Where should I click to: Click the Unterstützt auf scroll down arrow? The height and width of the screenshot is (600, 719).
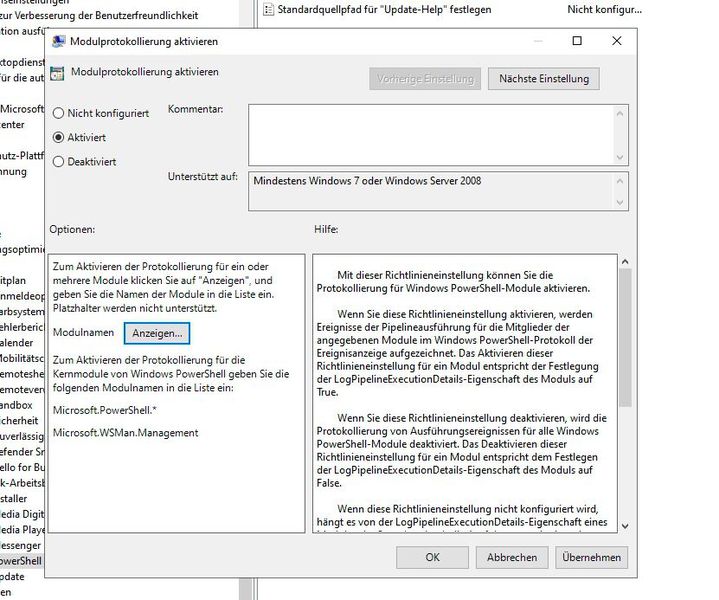pyautogui.click(x=620, y=202)
